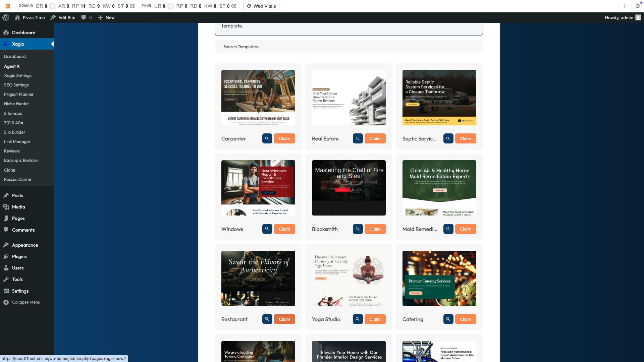Open the Media menu
Viewport: 644px width, 362px height.
pos(27,207)
